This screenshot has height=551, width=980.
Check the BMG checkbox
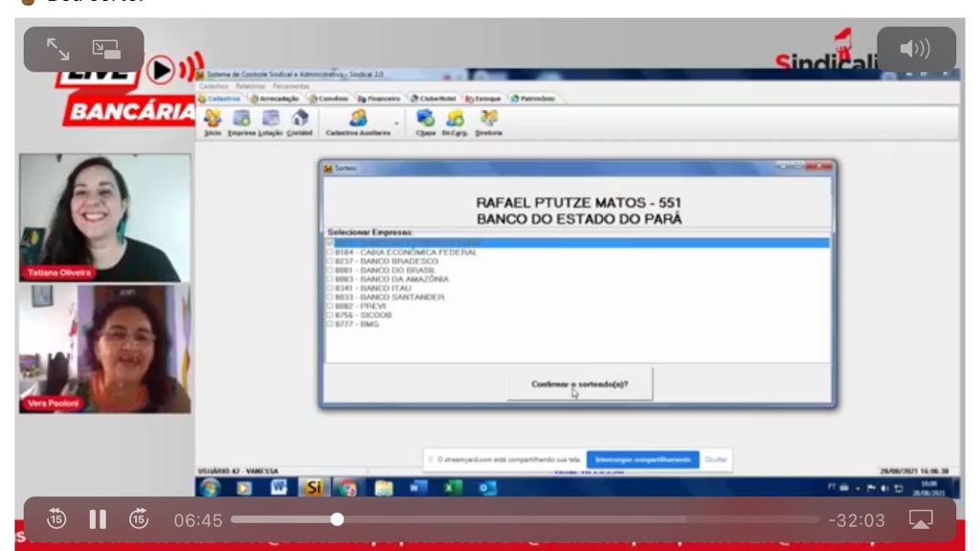coord(330,324)
